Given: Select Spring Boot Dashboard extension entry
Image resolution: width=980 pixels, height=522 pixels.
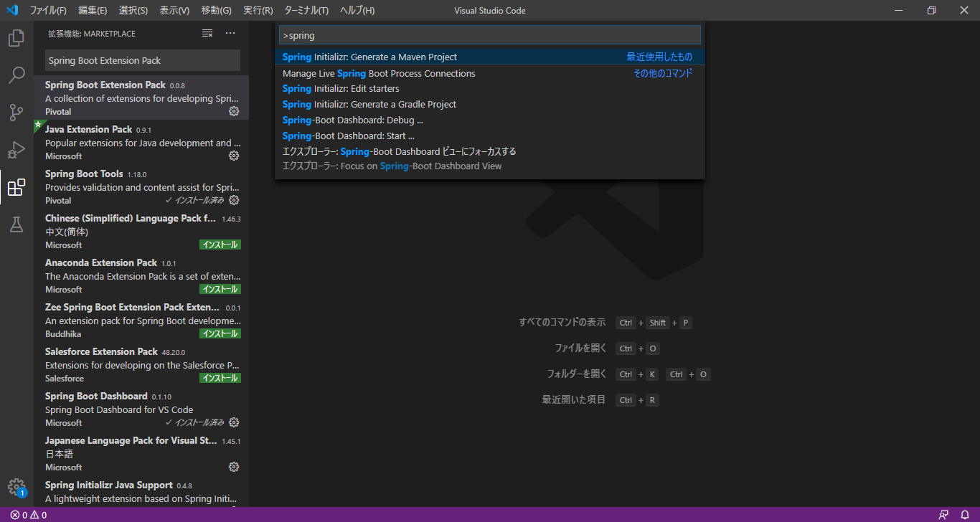Looking at the screenshot, I should (141, 409).
